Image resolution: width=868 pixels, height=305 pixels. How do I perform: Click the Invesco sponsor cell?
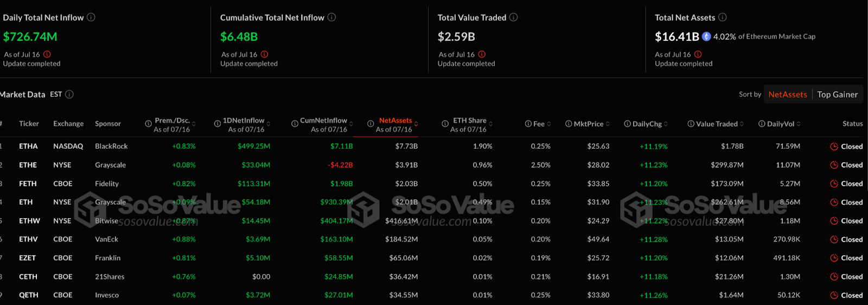point(107,295)
